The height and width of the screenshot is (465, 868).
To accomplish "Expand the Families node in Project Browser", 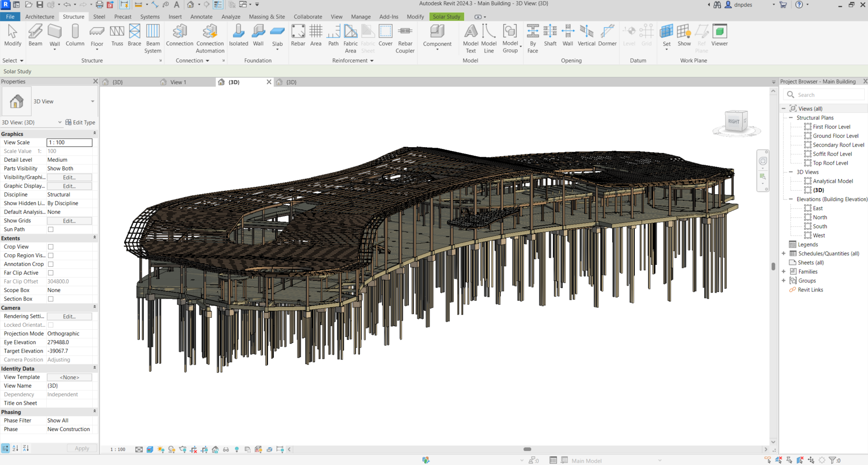I will [x=784, y=272].
